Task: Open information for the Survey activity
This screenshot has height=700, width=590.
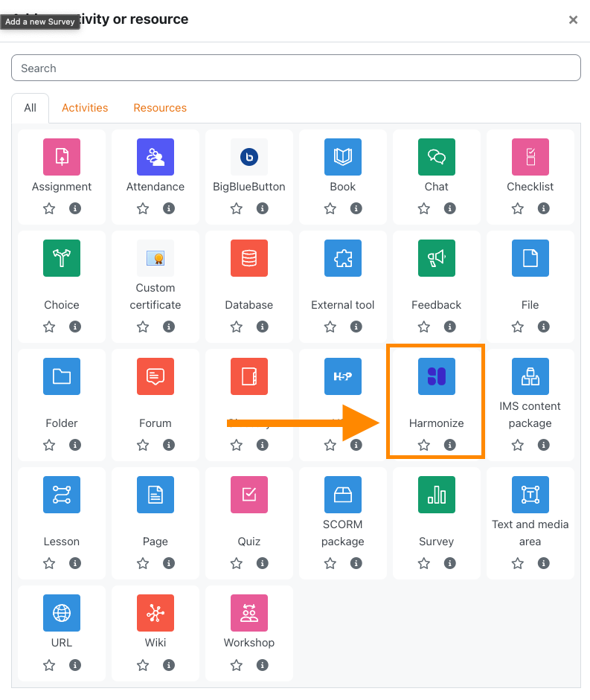Action: [x=450, y=564]
